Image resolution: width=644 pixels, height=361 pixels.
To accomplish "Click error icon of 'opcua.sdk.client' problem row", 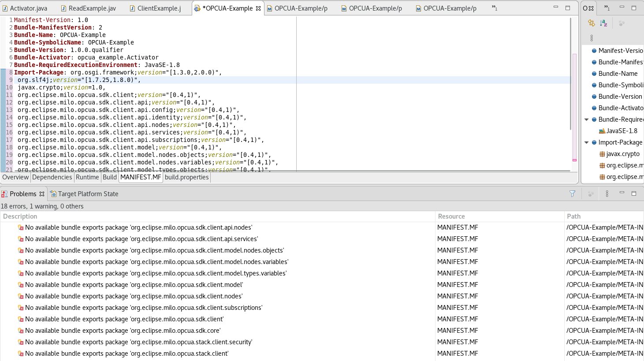I will (20, 319).
